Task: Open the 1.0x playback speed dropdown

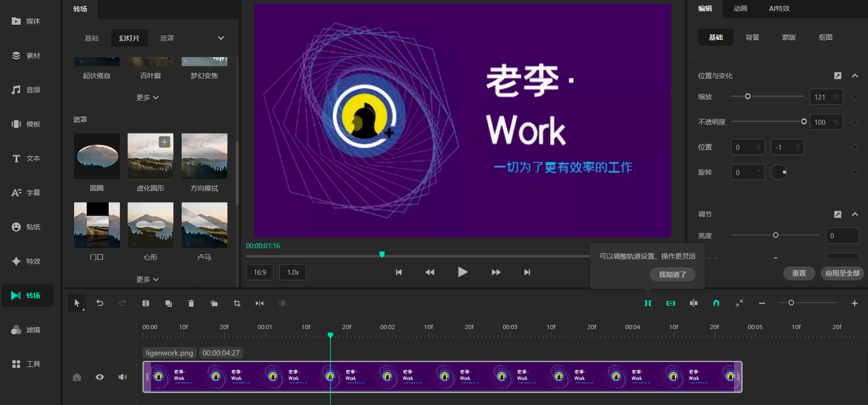Action: tap(293, 272)
